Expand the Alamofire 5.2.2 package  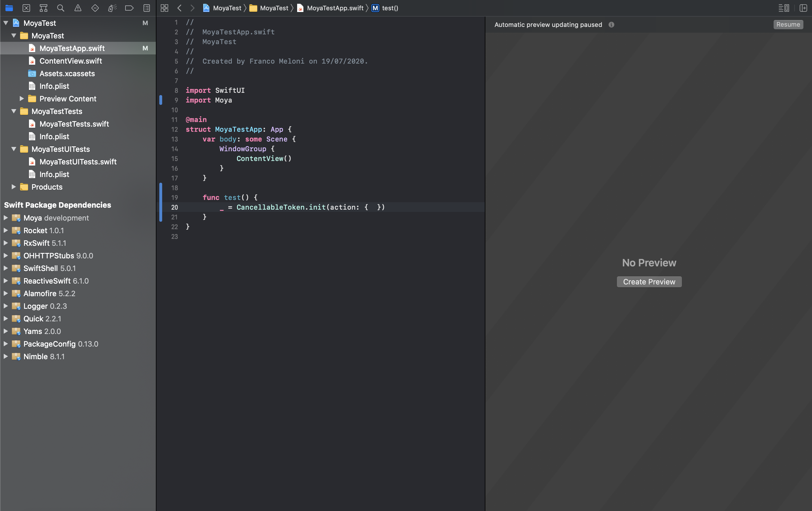pos(6,294)
